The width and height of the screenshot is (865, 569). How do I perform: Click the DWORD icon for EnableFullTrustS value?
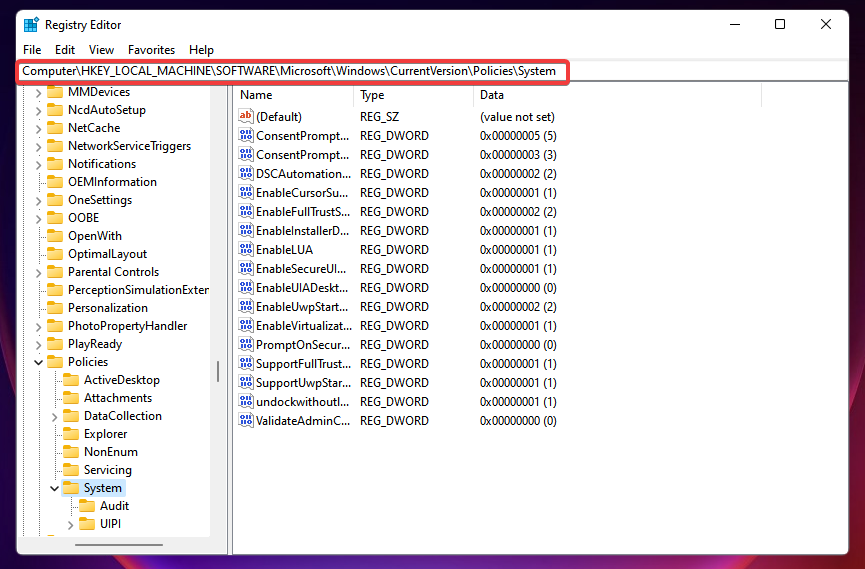click(x=245, y=211)
